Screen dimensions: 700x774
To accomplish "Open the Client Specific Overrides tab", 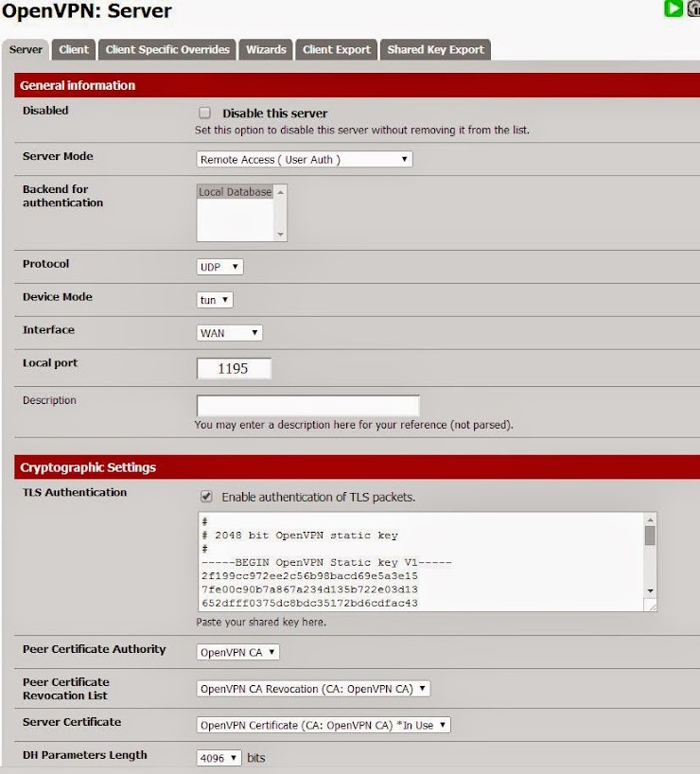I will 167,49.
